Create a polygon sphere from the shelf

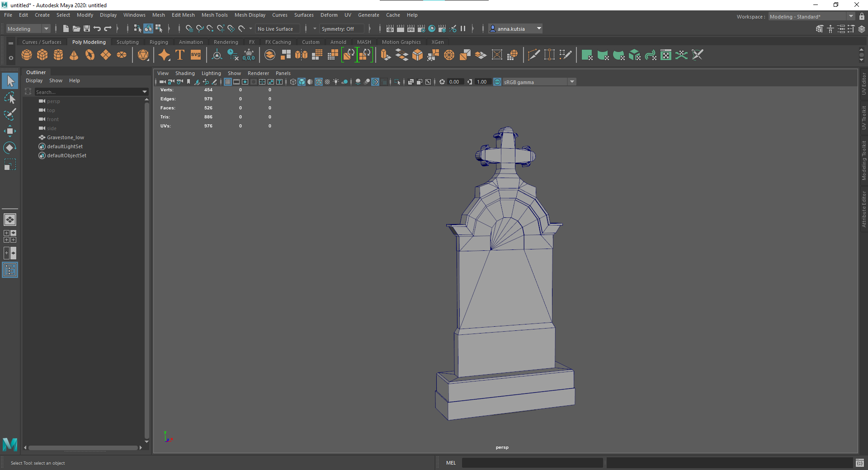pyautogui.click(x=27, y=55)
